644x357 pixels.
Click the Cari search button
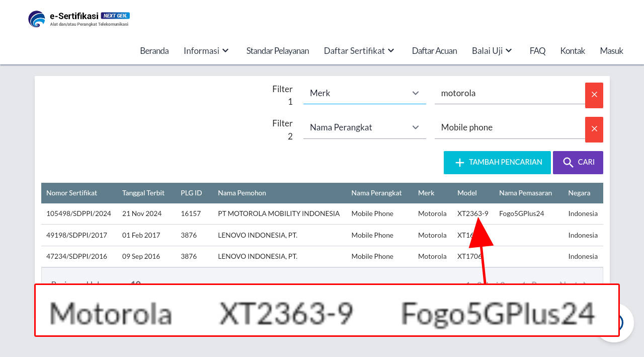578,163
